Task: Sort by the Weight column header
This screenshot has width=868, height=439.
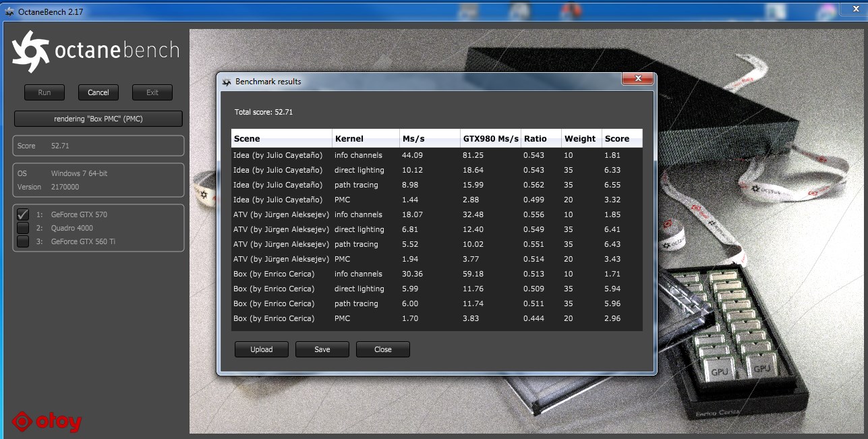Action: pos(581,138)
